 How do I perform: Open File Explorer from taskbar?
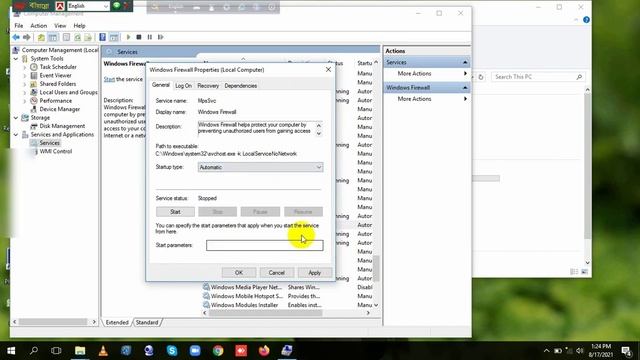pos(80,351)
